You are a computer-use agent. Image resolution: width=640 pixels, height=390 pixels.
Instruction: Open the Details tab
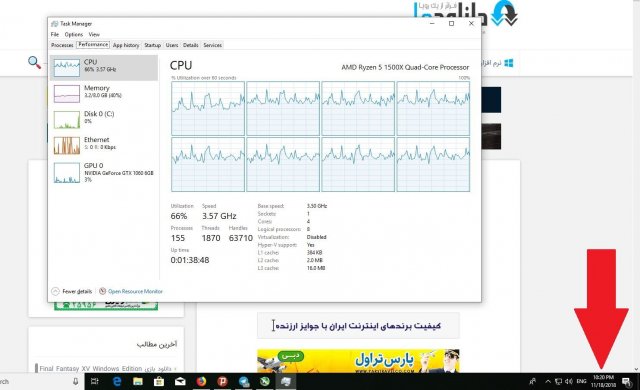191,45
